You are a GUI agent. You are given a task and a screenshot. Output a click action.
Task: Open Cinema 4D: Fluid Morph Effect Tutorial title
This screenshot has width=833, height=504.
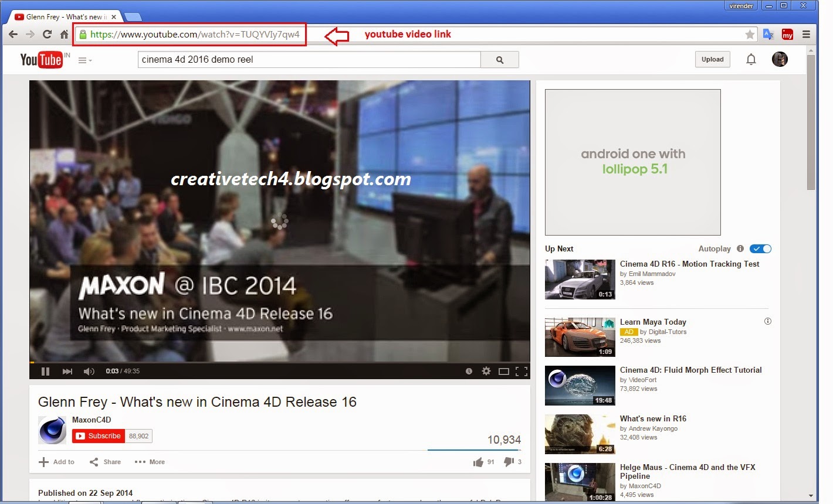(691, 370)
